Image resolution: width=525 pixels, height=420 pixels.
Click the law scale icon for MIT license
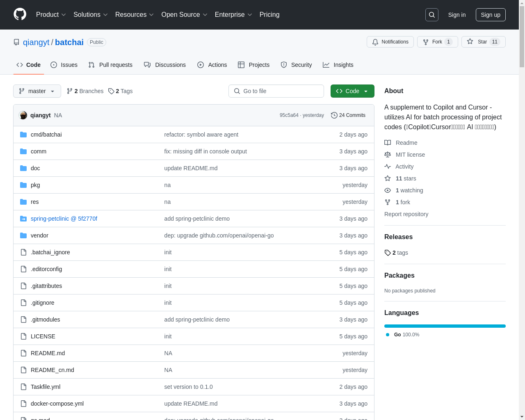388,155
